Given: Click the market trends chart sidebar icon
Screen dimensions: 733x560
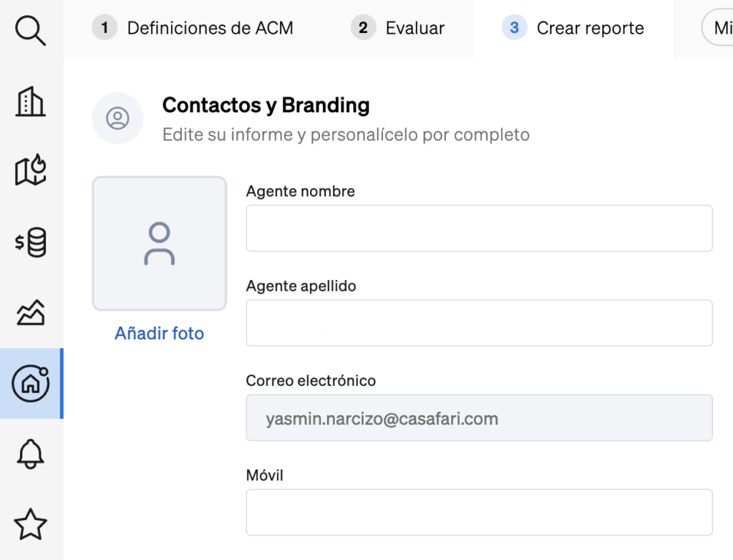Looking at the screenshot, I should 31,313.
